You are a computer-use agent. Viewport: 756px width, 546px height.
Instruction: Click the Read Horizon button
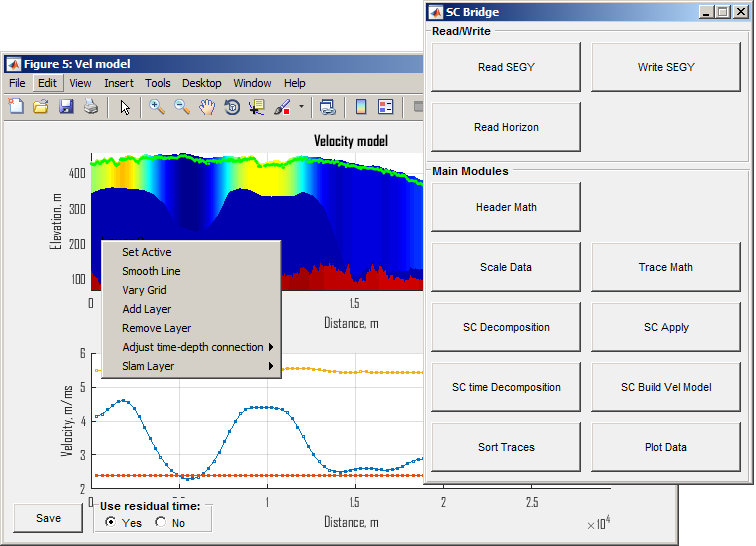[x=506, y=127]
